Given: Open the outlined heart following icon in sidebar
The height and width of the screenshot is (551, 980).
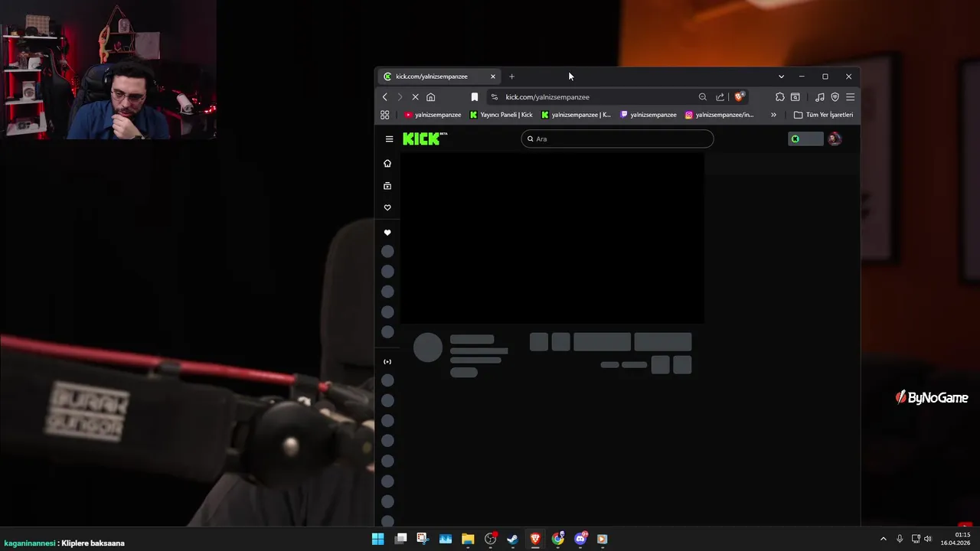Looking at the screenshot, I should click(x=387, y=207).
